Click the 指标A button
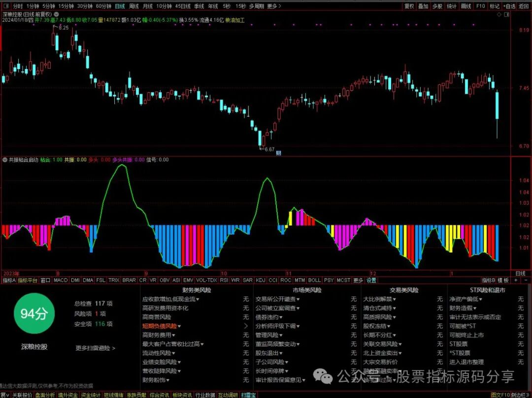The width and height of the screenshot is (532, 398). 9,280
